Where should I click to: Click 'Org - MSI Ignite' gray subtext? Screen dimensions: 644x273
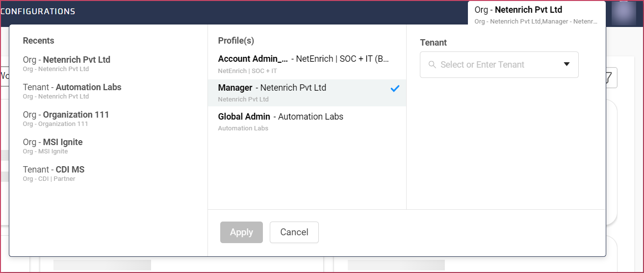[45, 151]
